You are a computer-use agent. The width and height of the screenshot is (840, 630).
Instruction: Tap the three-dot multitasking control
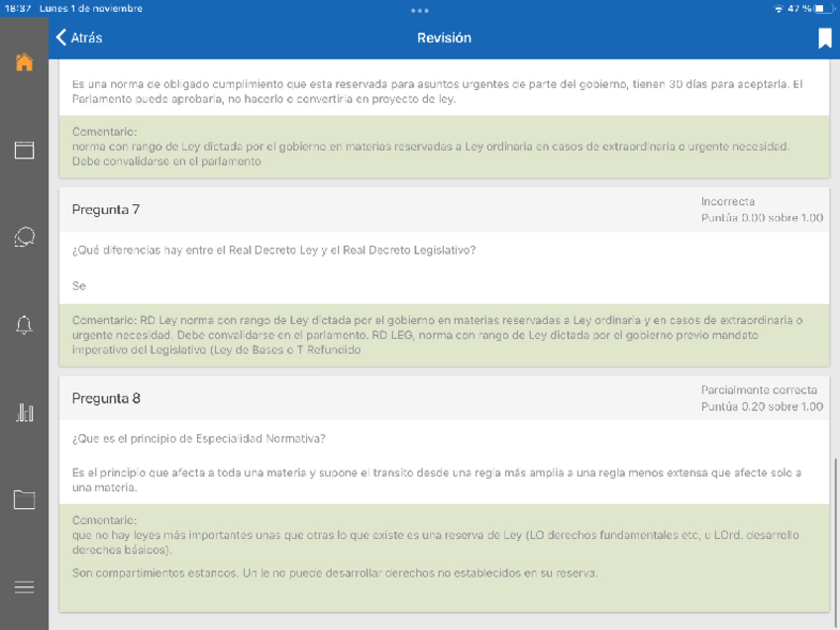pyautogui.click(x=420, y=10)
